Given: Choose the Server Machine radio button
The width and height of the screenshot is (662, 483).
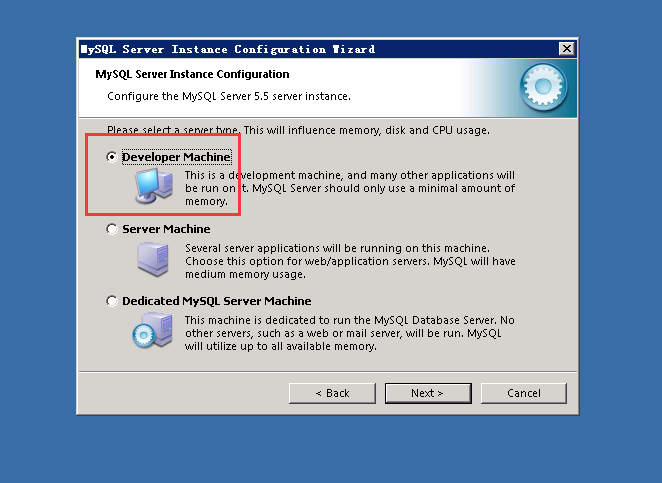Looking at the screenshot, I should 112,229.
